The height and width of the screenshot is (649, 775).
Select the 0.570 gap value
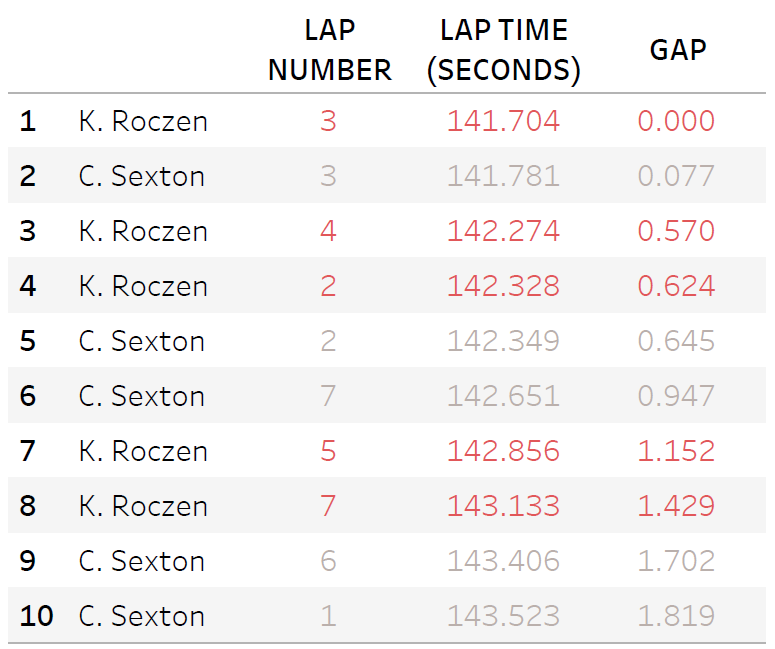click(x=677, y=232)
